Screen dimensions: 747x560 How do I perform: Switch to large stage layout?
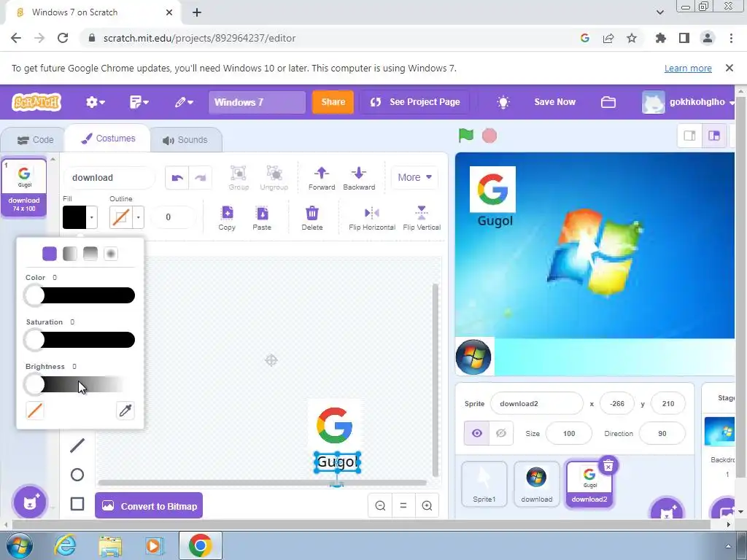[x=714, y=136]
